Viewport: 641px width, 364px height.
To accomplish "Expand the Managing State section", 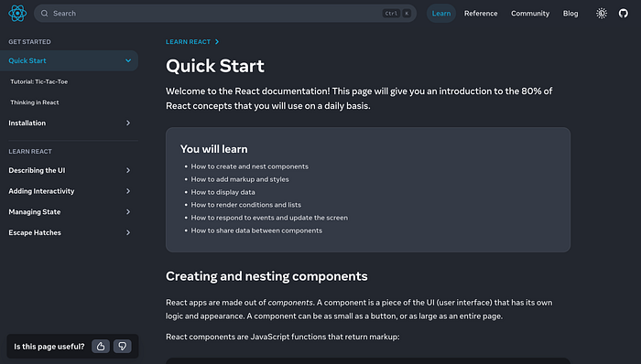I will click(x=69, y=212).
